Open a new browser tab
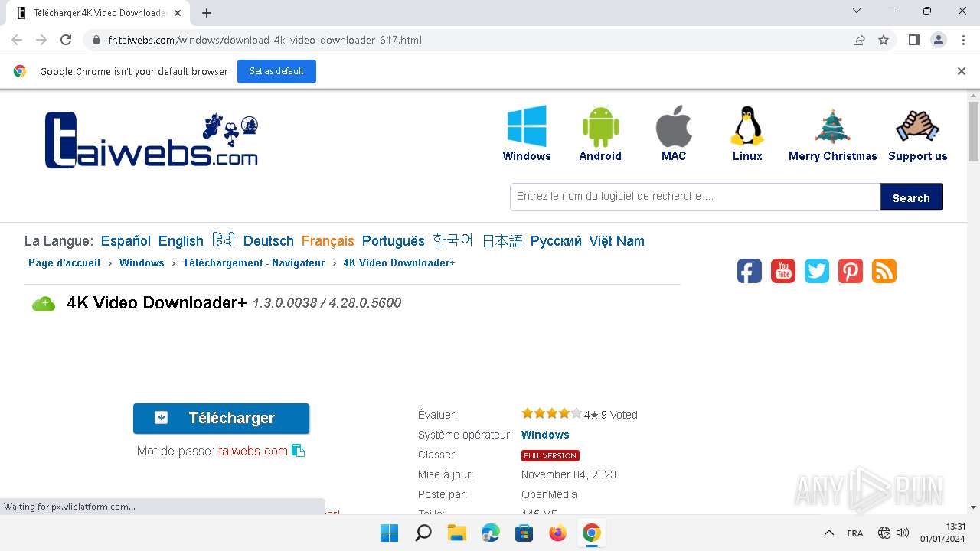The image size is (980, 551). 207,12
